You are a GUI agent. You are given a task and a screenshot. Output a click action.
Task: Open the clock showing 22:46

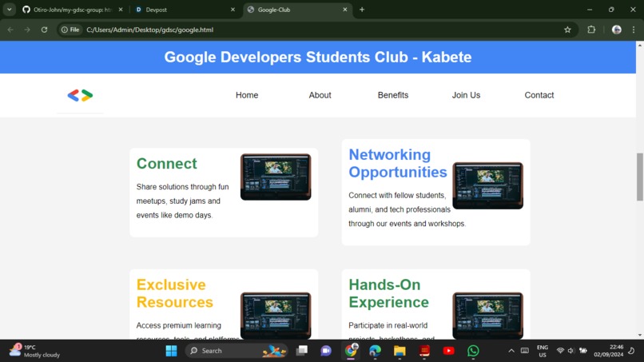(608, 351)
